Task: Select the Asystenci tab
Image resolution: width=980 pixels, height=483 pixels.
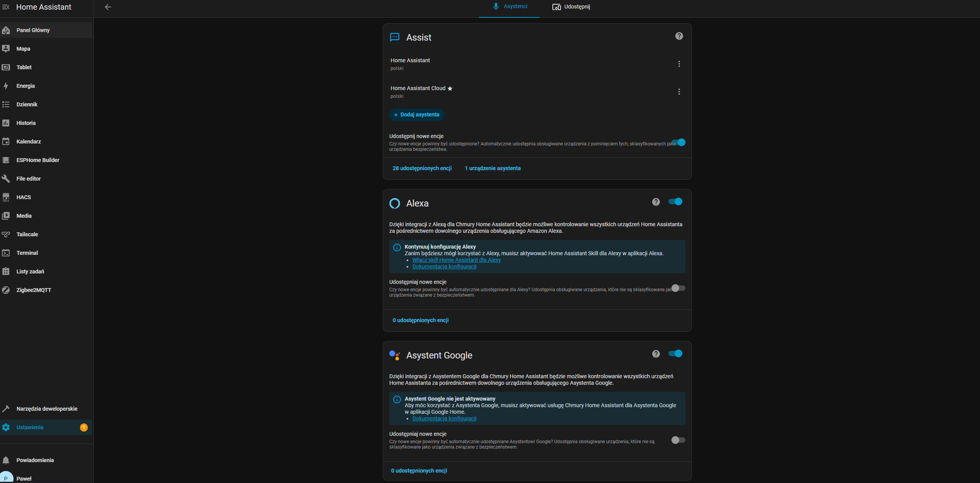Action: tap(510, 7)
